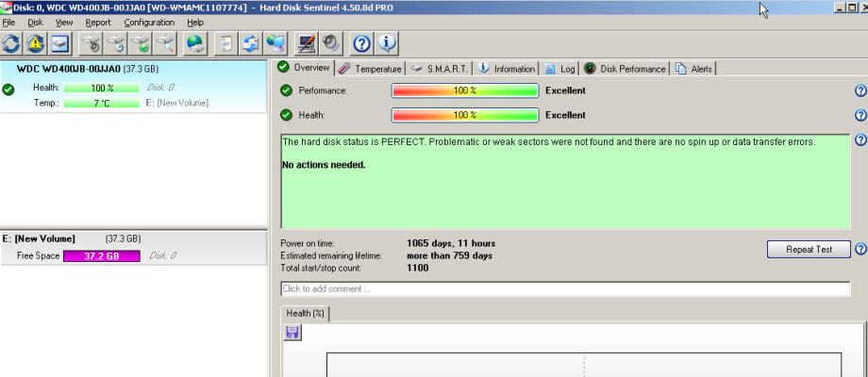Click the 'more than 759 days' lifetime value
868x377 pixels.
(x=449, y=256)
